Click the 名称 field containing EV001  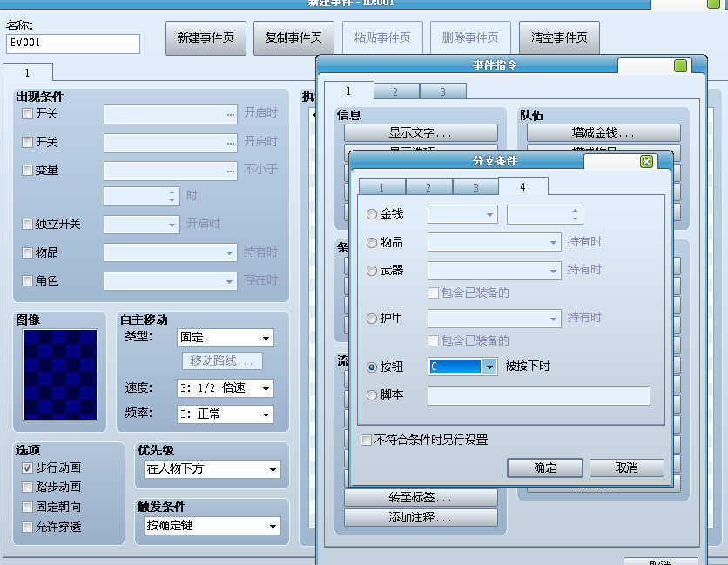[73, 44]
